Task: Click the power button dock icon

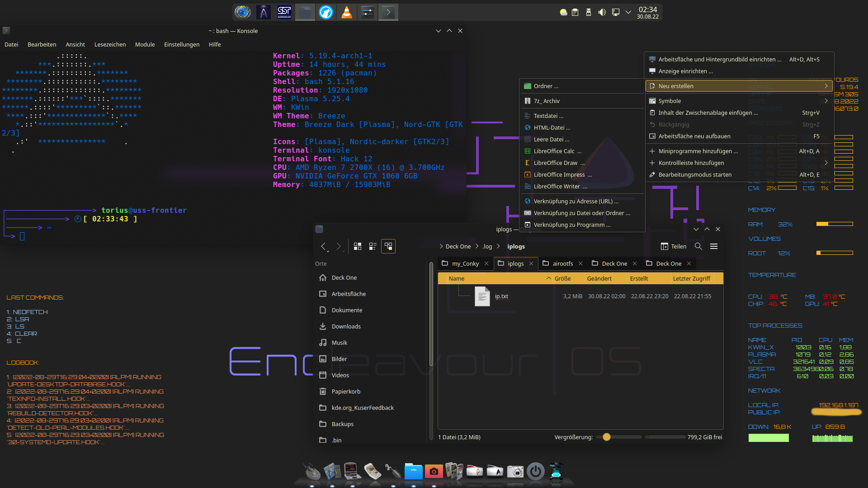Action: pyautogui.click(x=535, y=471)
